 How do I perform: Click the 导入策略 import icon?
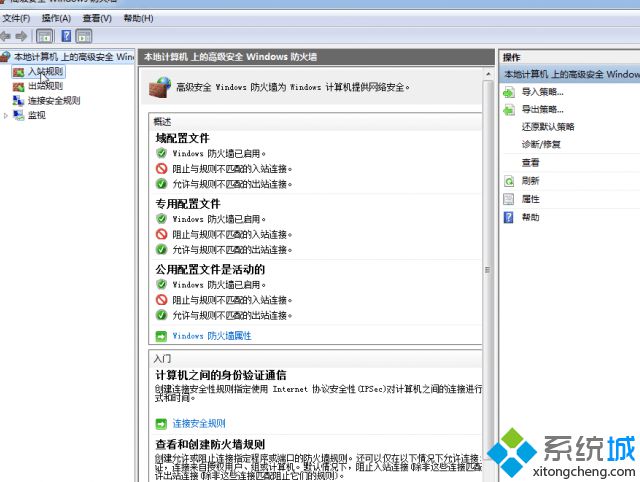point(509,93)
